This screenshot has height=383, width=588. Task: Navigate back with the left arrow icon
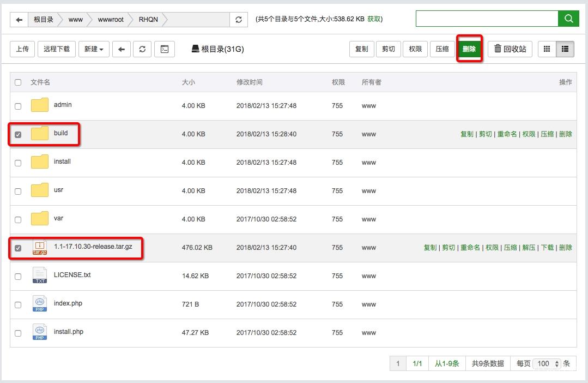coord(122,49)
